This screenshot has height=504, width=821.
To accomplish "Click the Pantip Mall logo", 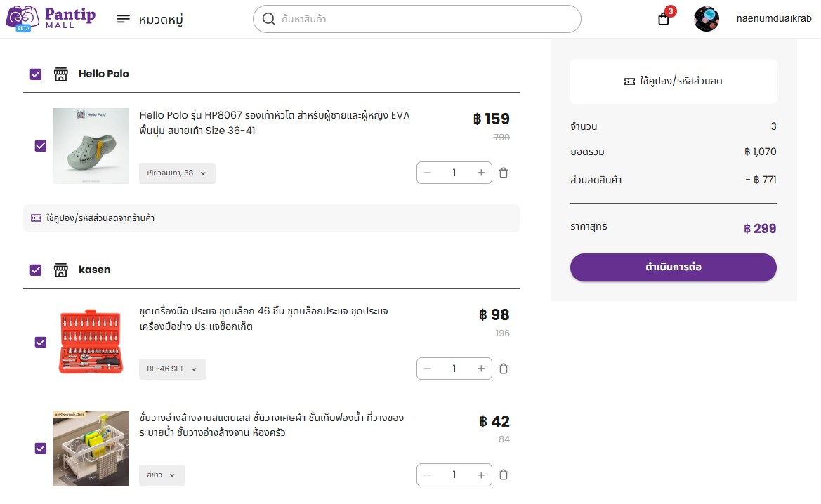I will point(51,19).
